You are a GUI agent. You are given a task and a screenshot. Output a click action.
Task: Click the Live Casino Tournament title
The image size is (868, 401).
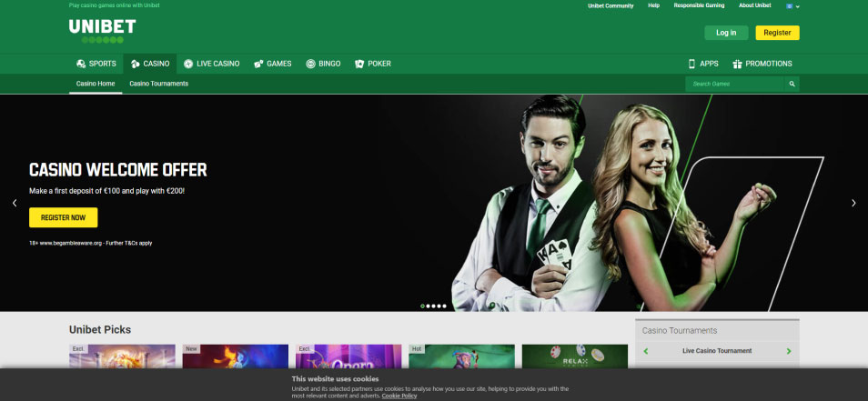tap(717, 351)
